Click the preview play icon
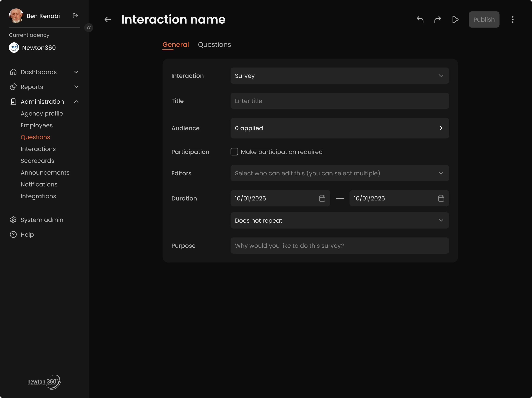 [455, 19]
